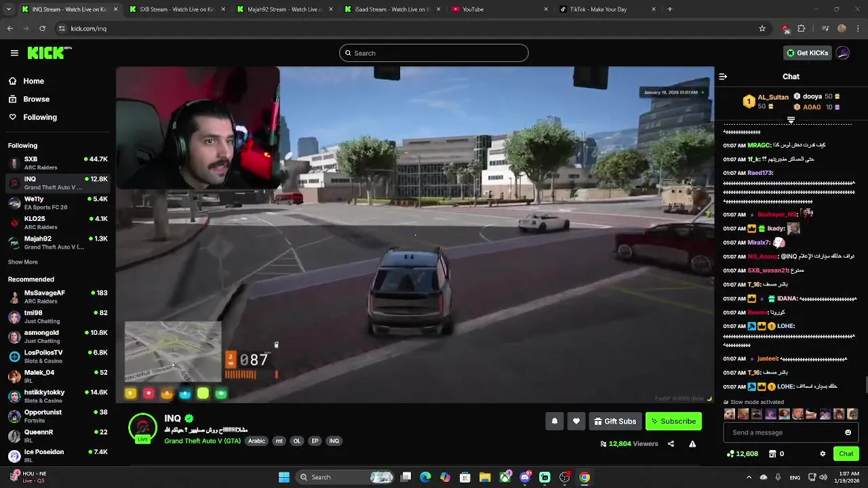Click first emote in quick emote row
The width and height of the screenshot is (868, 488).
click(x=730, y=414)
